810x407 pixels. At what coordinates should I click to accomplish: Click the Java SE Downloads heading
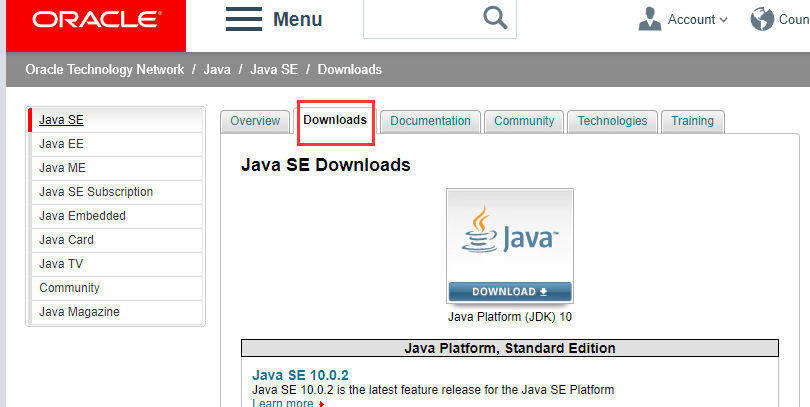[325, 165]
